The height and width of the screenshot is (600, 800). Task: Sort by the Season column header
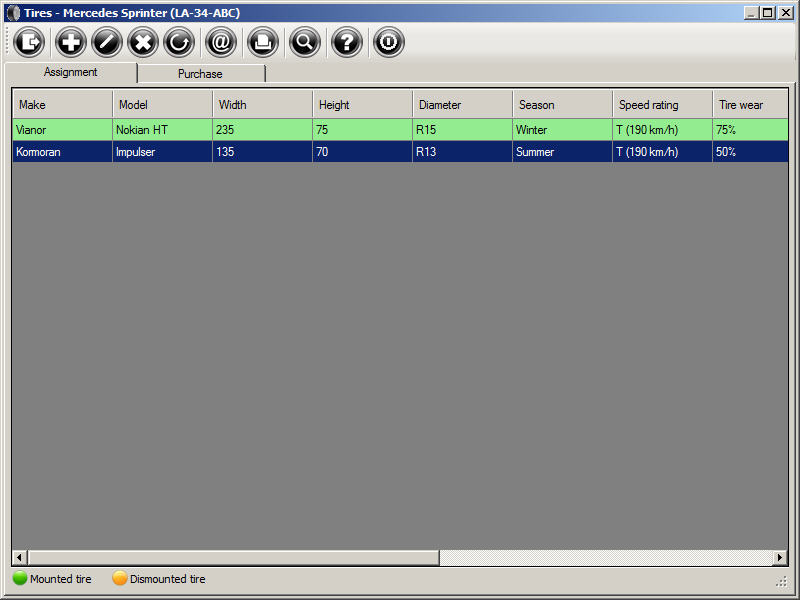click(x=562, y=105)
